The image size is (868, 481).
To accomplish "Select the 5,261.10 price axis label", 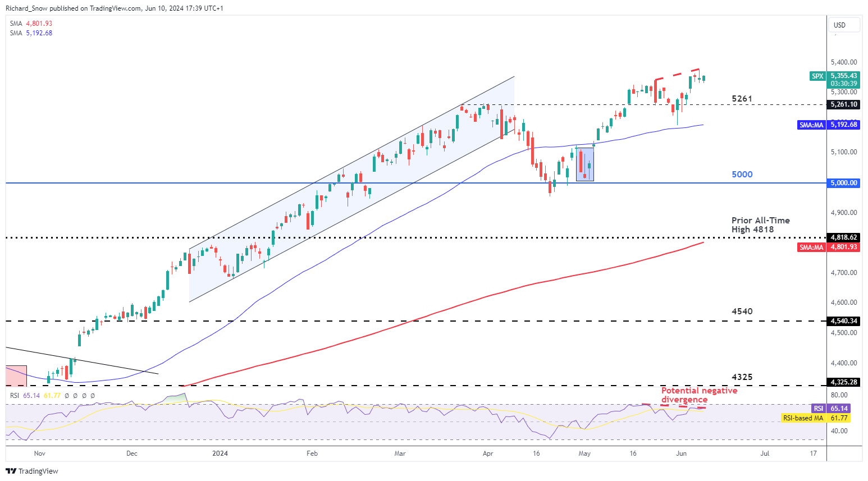I will [x=844, y=104].
